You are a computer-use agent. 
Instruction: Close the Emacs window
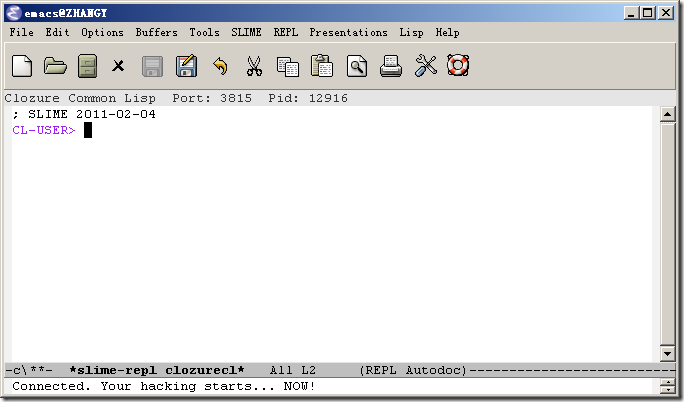point(666,13)
